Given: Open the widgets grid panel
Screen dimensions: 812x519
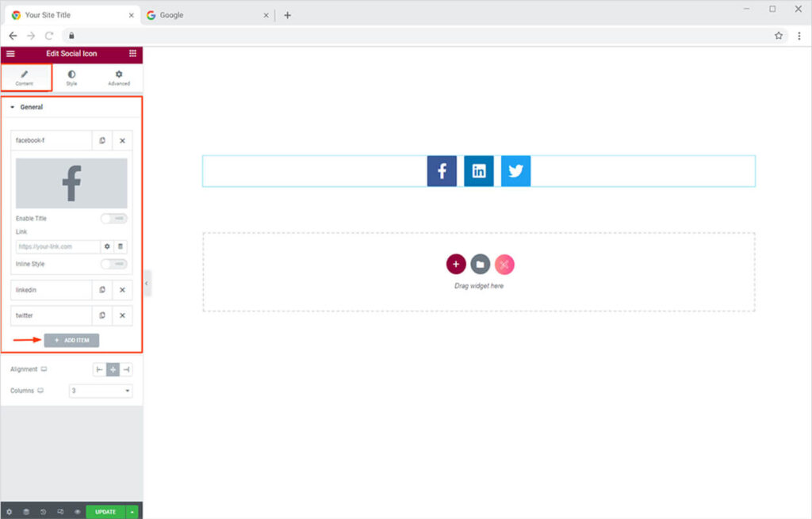Looking at the screenshot, I should tap(132, 54).
